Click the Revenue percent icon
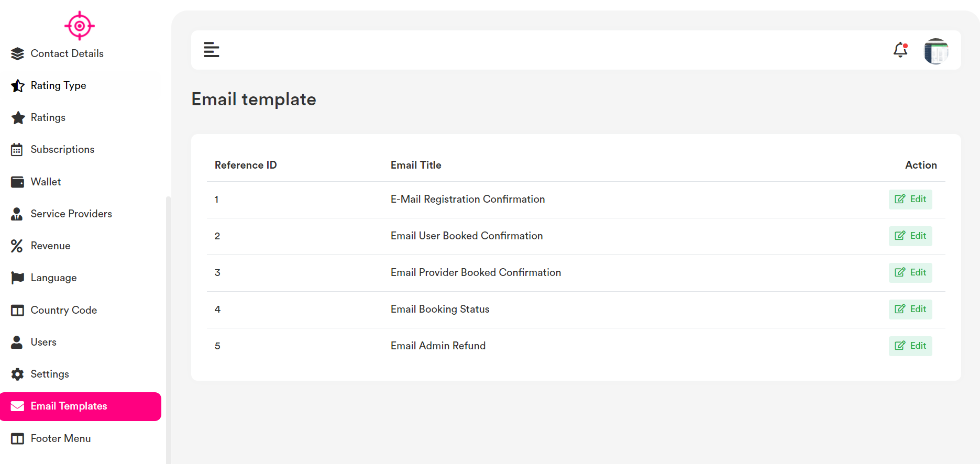This screenshot has width=980, height=464. click(x=17, y=246)
